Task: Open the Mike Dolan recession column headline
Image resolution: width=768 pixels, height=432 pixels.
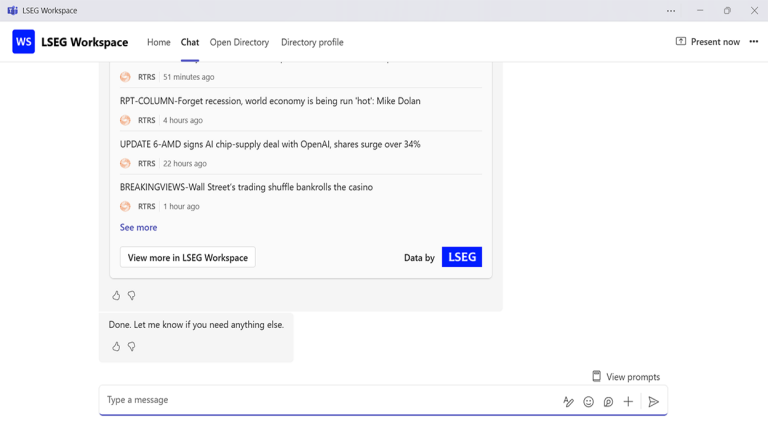Action: pyautogui.click(x=270, y=101)
